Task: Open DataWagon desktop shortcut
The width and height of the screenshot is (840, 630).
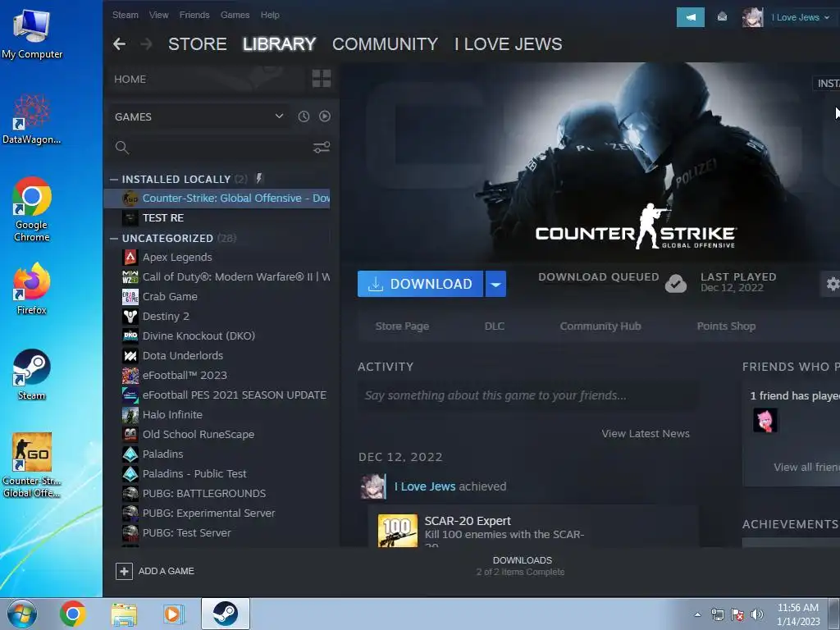Action: point(32,119)
